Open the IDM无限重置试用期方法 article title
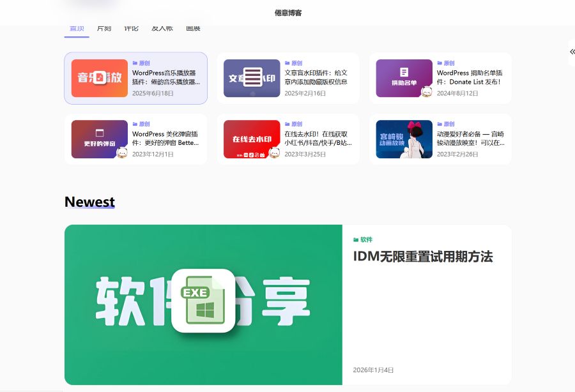 423,257
